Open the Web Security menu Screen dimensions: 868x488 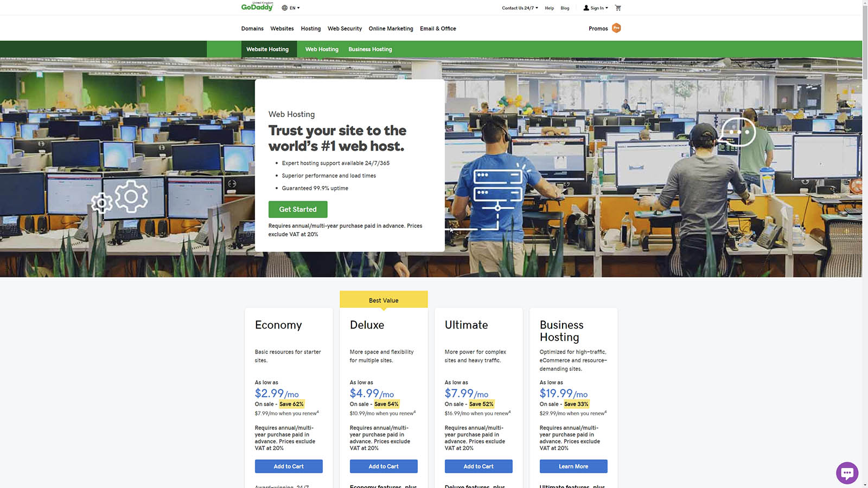click(344, 29)
